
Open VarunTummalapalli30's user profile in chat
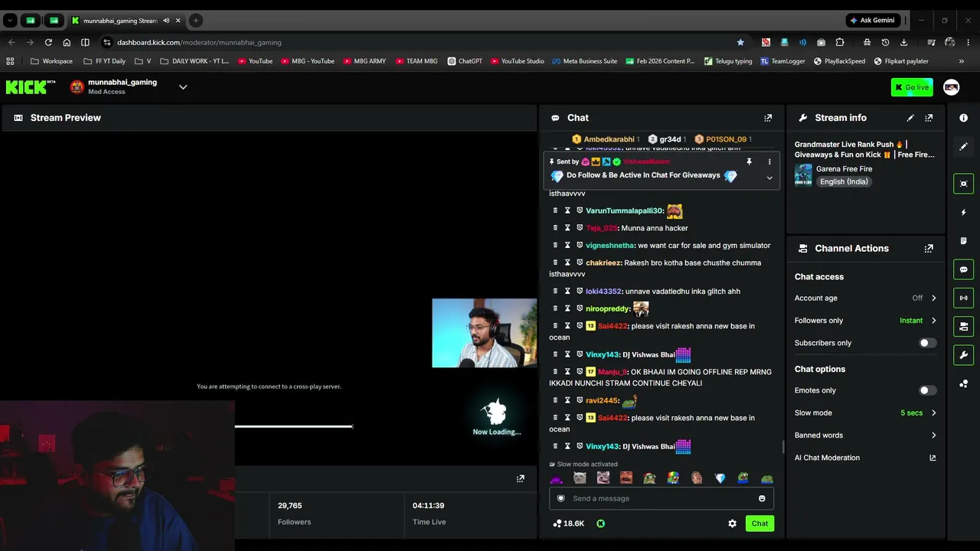(x=625, y=211)
